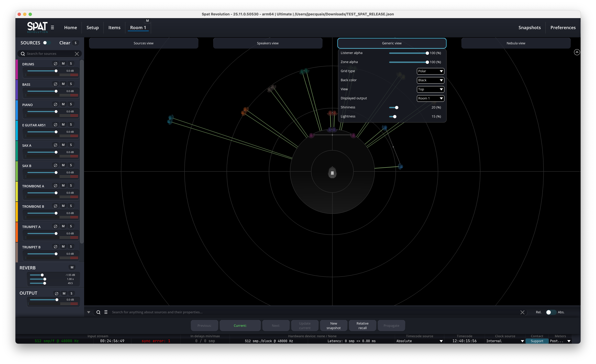Open the Grid type dropdown showing Polar
This screenshot has height=364, width=596.
pyautogui.click(x=430, y=71)
